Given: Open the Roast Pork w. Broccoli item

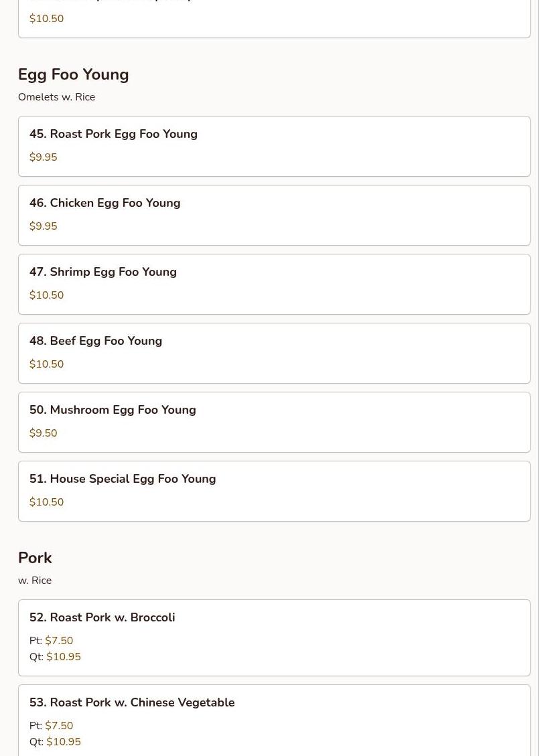Looking at the screenshot, I should [x=274, y=637].
